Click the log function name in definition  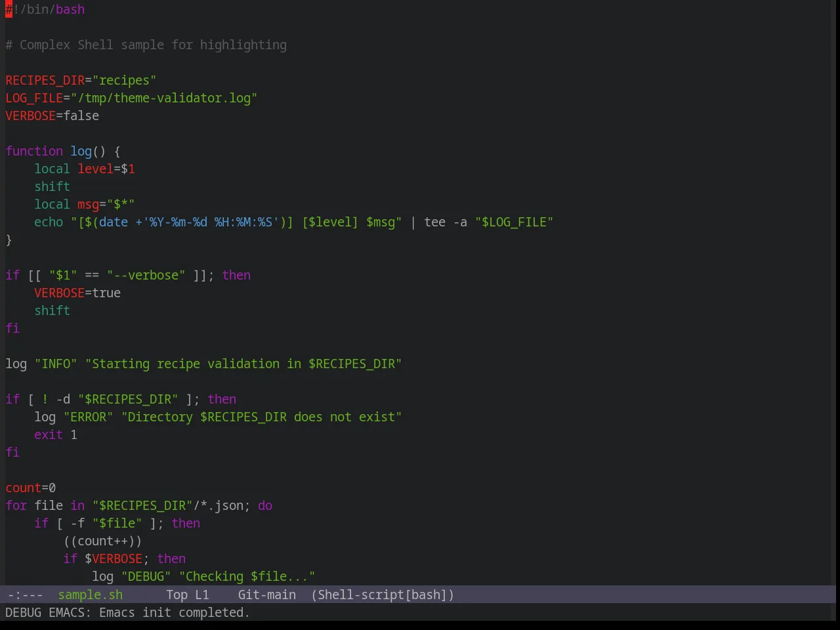point(81,151)
